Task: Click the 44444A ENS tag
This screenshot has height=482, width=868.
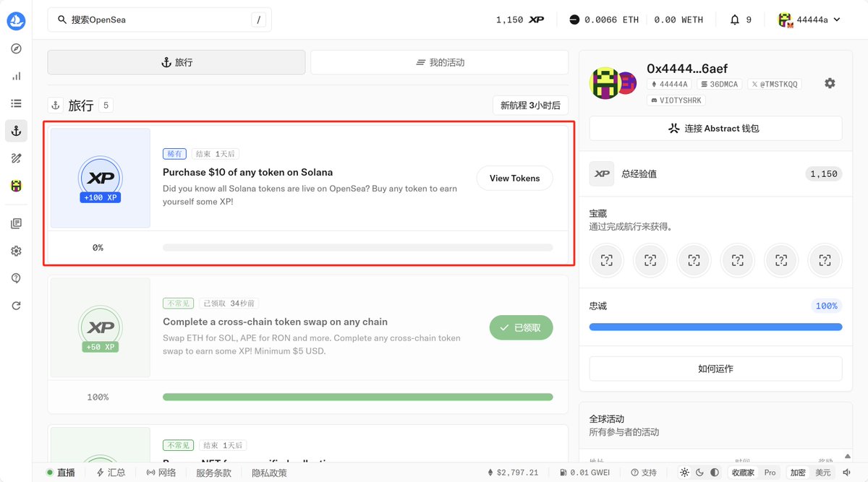Action: (670, 85)
